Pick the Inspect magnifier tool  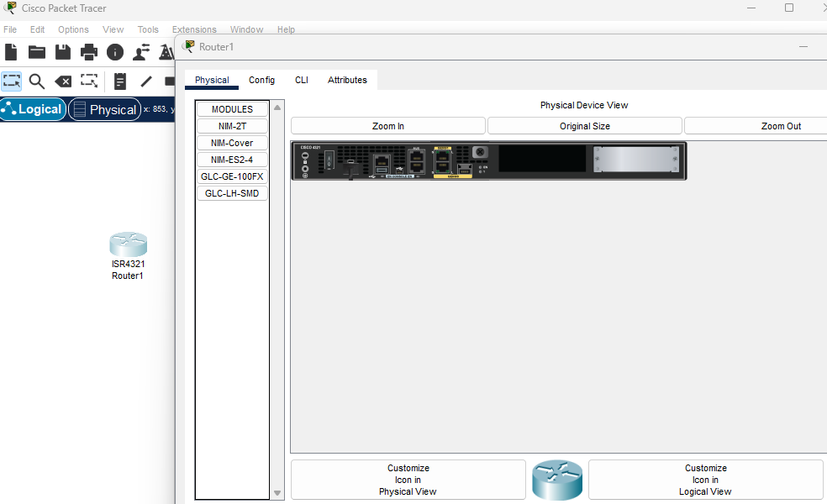point(37,81)
